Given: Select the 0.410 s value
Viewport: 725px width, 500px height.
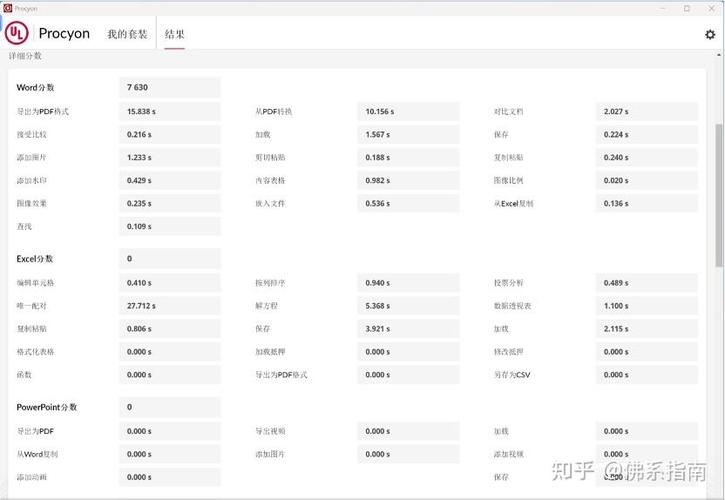Looking at the screenshot, I should pyautogui.click(x=170, y=283).
